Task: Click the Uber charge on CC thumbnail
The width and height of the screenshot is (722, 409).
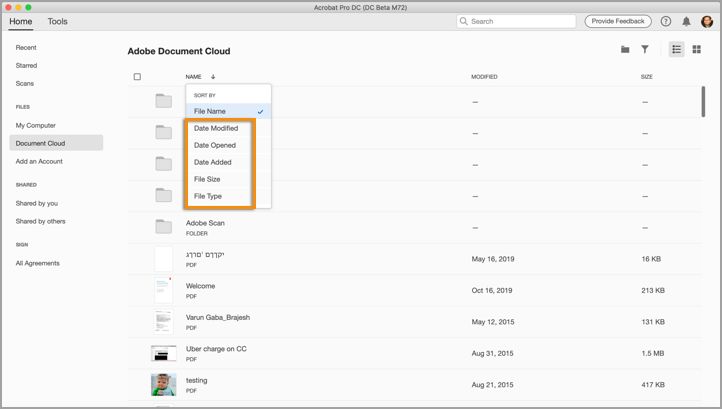Action: (163, 353)
